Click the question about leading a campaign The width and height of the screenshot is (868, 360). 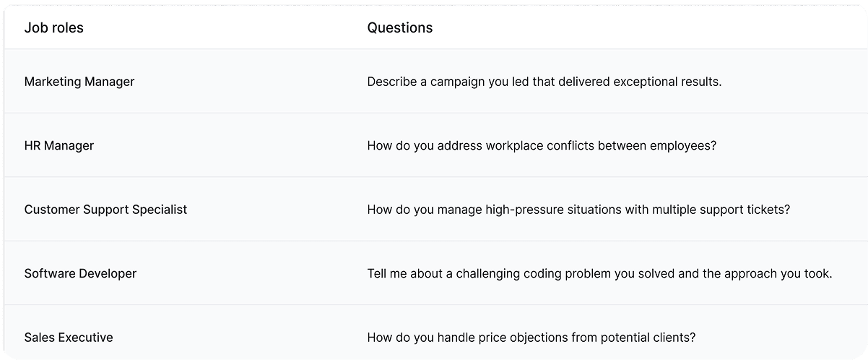(x=544, y=82)
